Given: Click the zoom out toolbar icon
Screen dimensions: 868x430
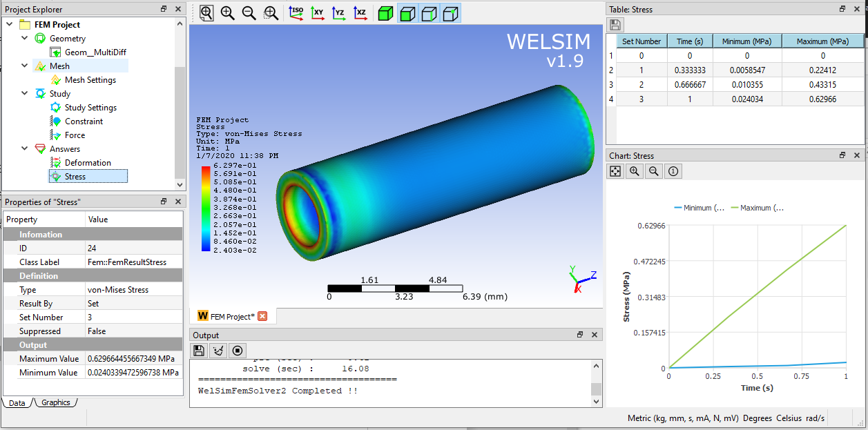Looking at the screenshot, I should 249,12.
